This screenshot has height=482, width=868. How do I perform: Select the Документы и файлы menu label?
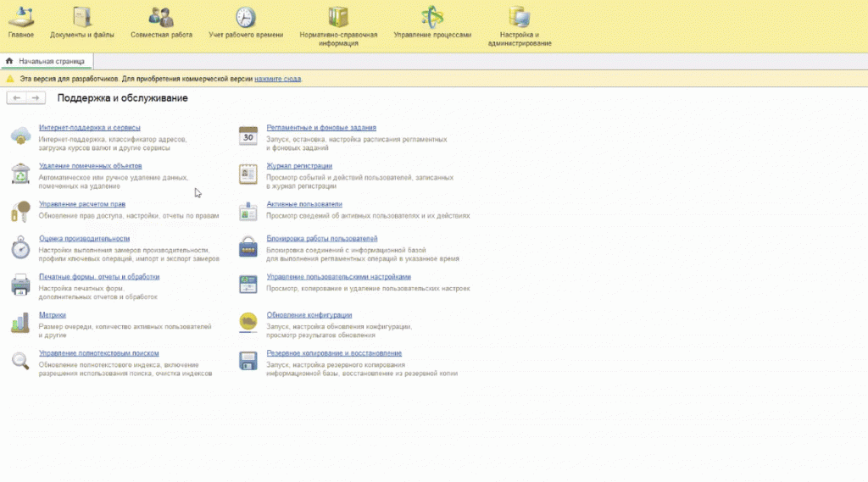(82, 35)
